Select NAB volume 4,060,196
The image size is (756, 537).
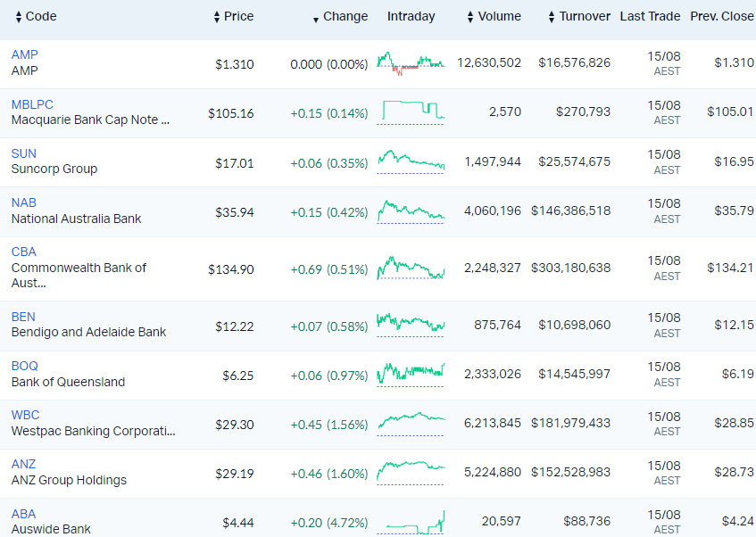click(x=493, y=211)
